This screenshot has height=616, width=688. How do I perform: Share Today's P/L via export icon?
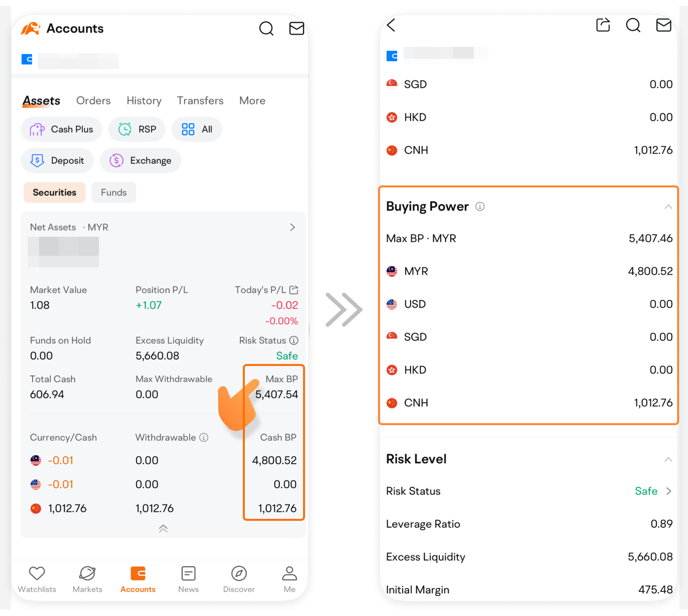click(x=294, y=290)
